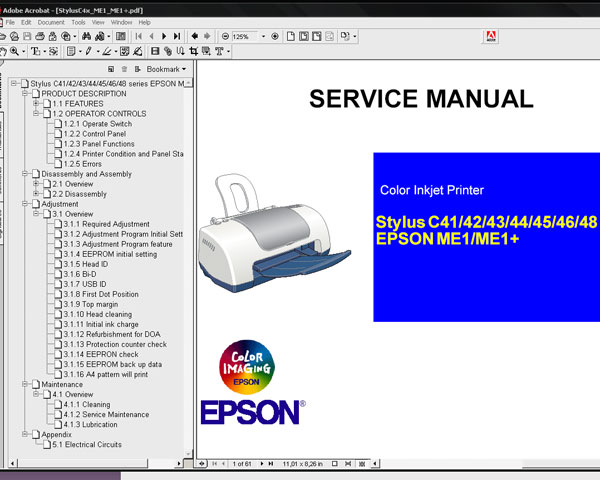Screen dimensions: 600x480
Task: Collapse the Adjustment bookmark section
Action: coord(25,204)
